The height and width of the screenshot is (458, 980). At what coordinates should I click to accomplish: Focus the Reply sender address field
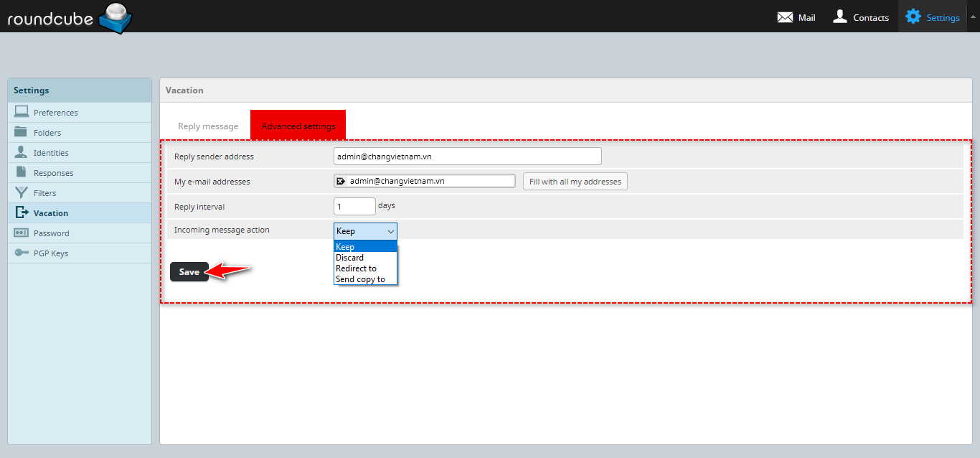click(467, 156)
